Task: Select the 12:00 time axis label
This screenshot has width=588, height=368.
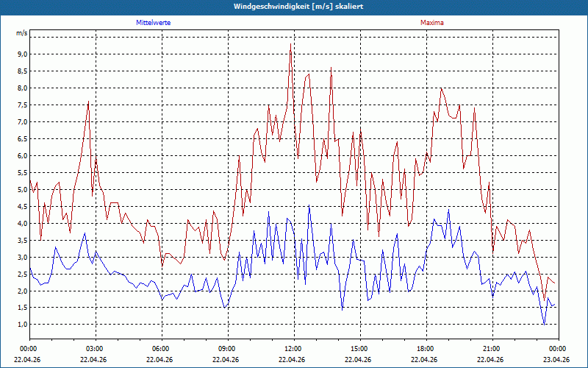Action: pos(294,349)
